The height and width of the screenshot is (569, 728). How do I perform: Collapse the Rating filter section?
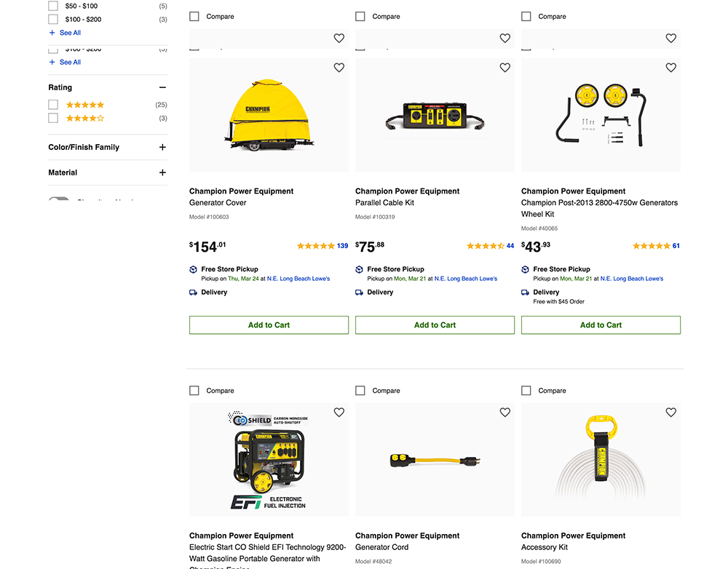162,87
